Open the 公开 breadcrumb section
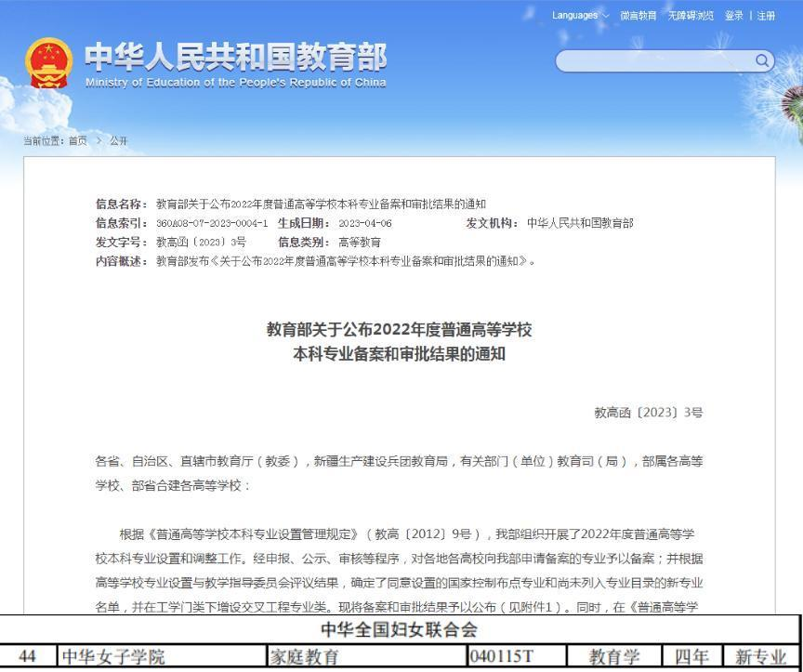This screenshot has width=803, height=672. coord(118,141)
